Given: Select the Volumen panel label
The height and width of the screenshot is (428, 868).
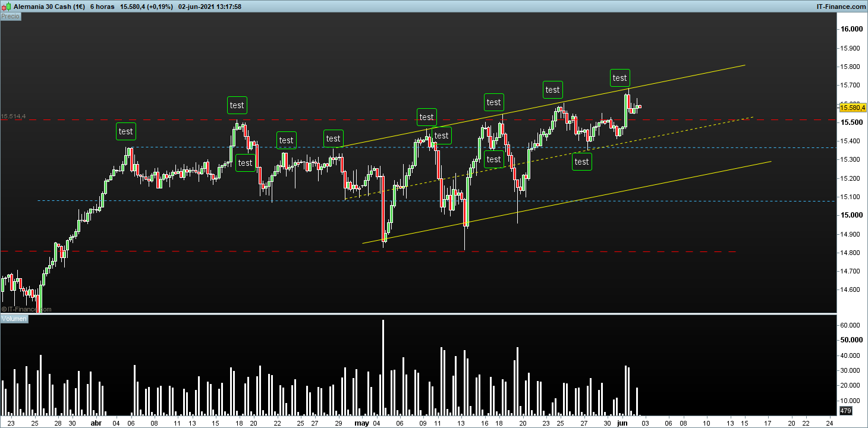Looking at the screenshot, I should [14, 319].
